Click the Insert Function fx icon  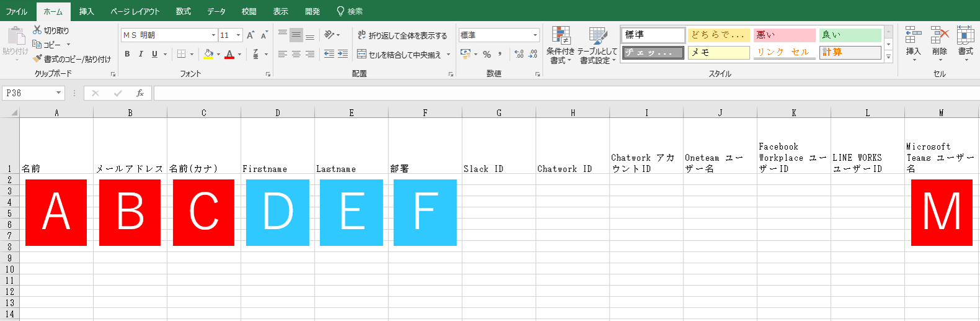140,93
